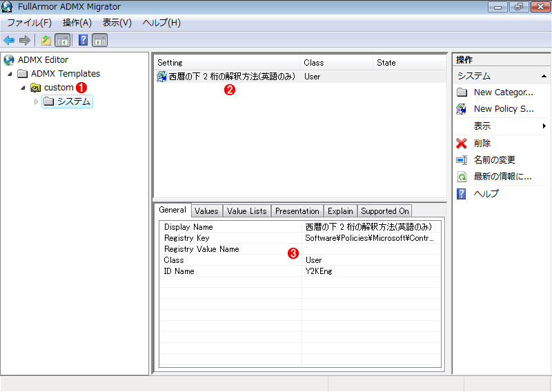Click the Display Name property label

(188, 227)
